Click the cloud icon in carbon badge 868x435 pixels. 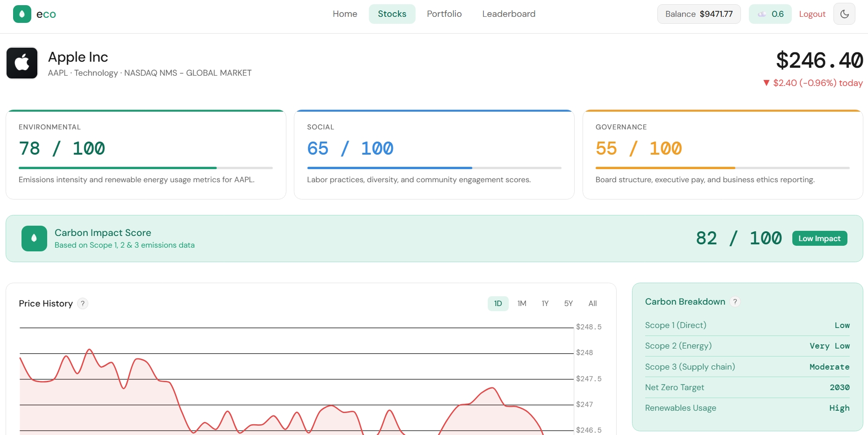tap(762, 14)
